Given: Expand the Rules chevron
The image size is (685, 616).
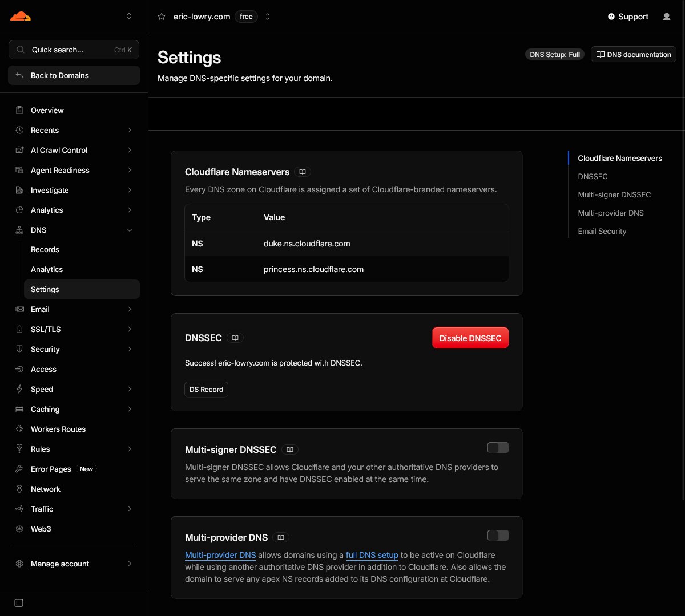Looking at the screenshot, I should [130, 449].
